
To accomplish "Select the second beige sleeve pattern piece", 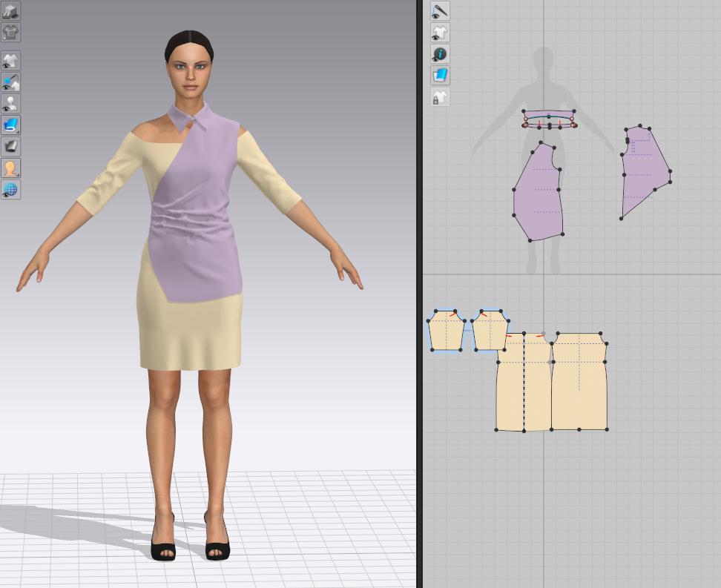I will 490,331.
